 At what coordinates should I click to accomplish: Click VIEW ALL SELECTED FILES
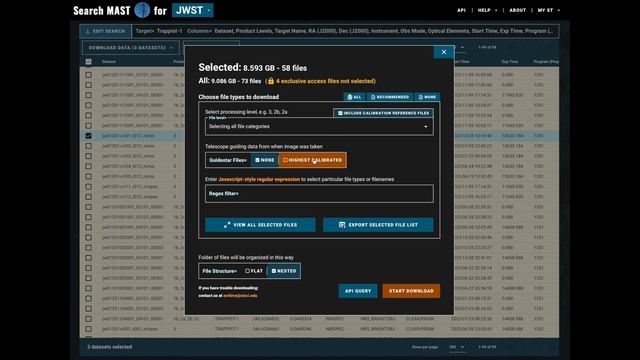click(260, 225)
